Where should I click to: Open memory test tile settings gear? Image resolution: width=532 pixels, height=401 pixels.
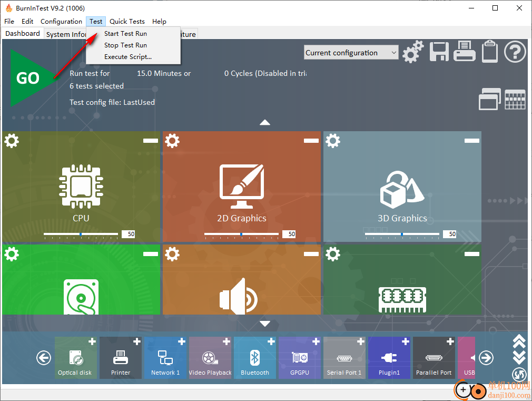tap(333, 254)
